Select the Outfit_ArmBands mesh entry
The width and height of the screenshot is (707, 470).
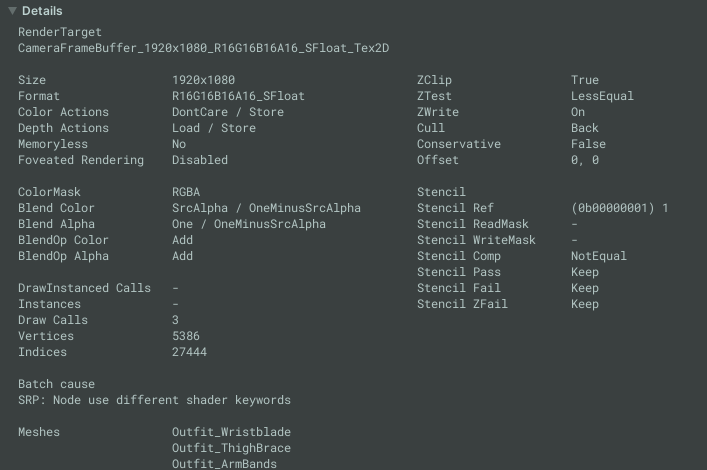pos(224,463)
